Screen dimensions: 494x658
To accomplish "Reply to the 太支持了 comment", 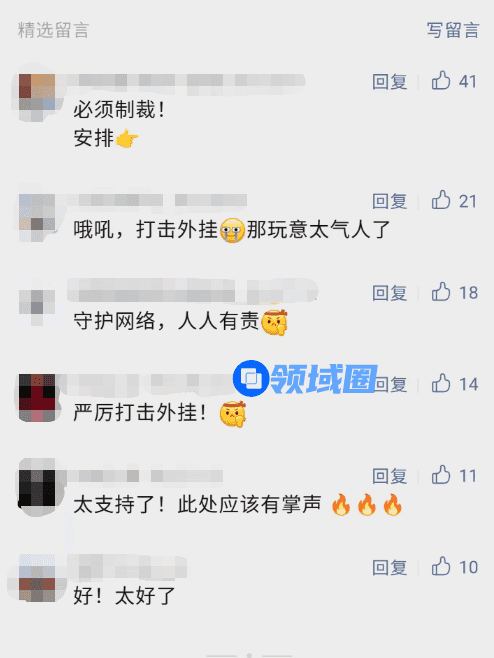I will point(389,476).
